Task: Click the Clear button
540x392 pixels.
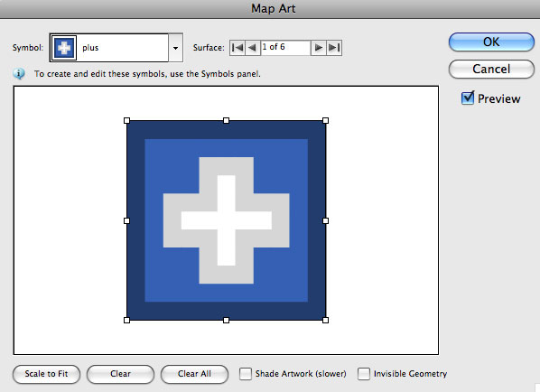Action: pos(120,374)
